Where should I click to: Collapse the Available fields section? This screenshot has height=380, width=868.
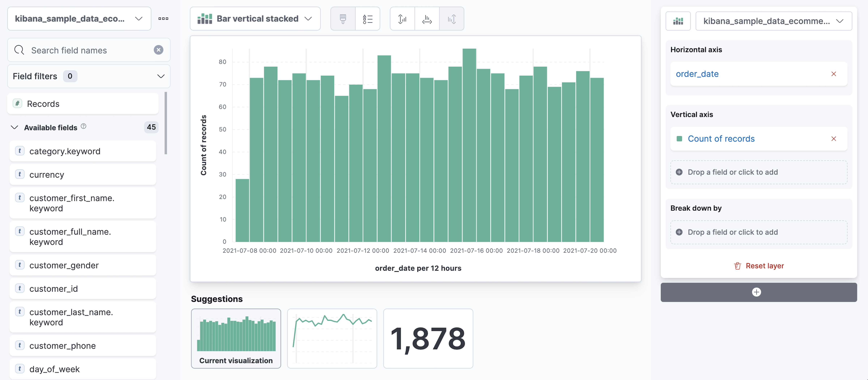pos(14,128)
